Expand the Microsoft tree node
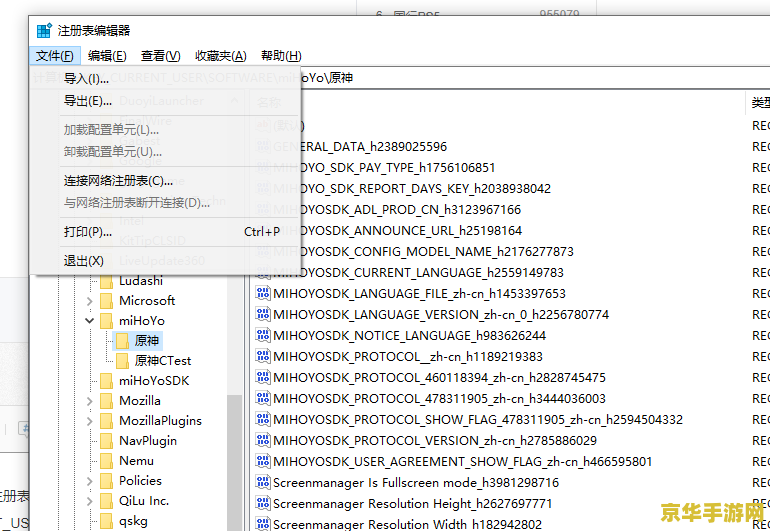This screenshot has width=770, height=531. (x=89, y=301)
